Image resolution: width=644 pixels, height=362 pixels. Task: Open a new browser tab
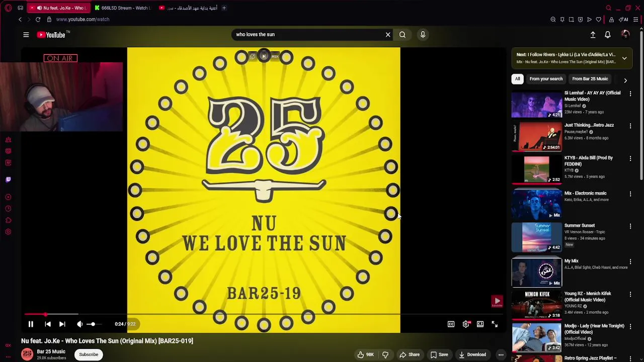[224, 8]
